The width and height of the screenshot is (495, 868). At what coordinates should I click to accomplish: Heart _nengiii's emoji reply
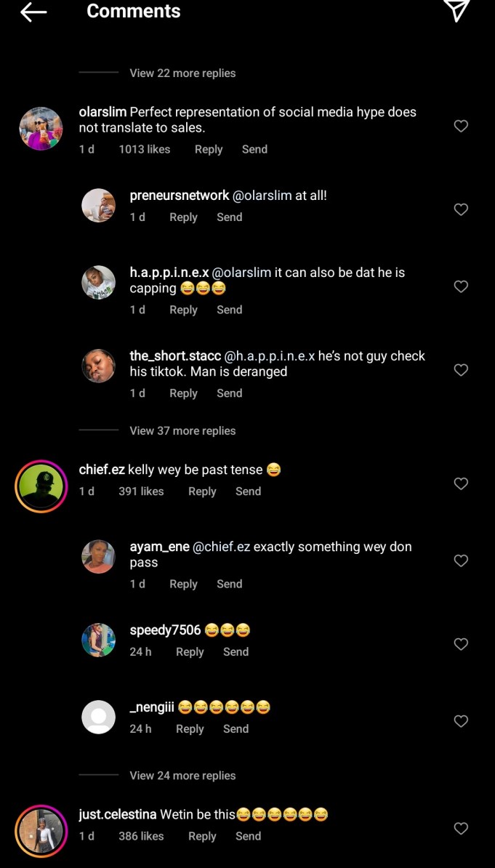pos(461,721)
